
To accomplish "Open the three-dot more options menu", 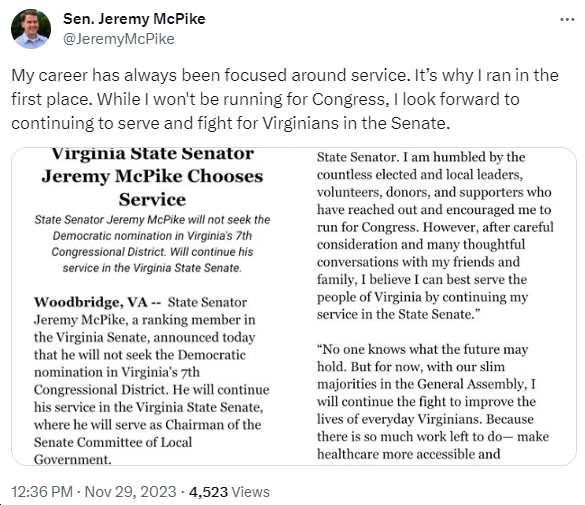I will click(x=567, y=19).
